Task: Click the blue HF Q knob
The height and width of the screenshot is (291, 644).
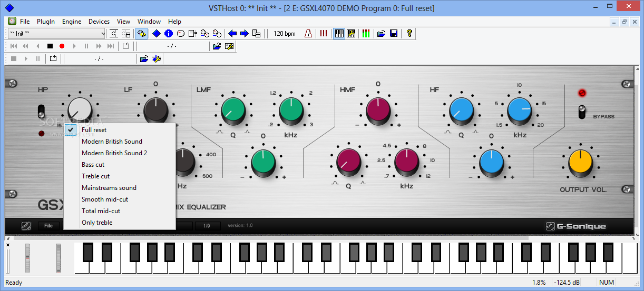Action: [x=462, y=110]
